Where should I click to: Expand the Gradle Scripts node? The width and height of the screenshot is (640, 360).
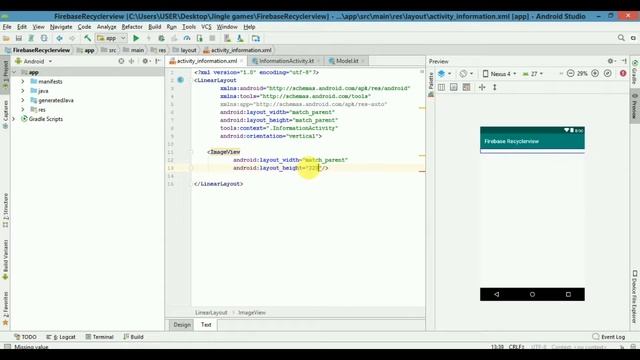[14, 119]
